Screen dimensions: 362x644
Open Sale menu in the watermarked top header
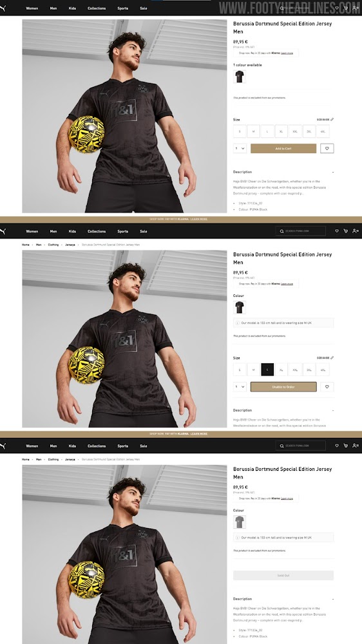(x=144, y=8)
